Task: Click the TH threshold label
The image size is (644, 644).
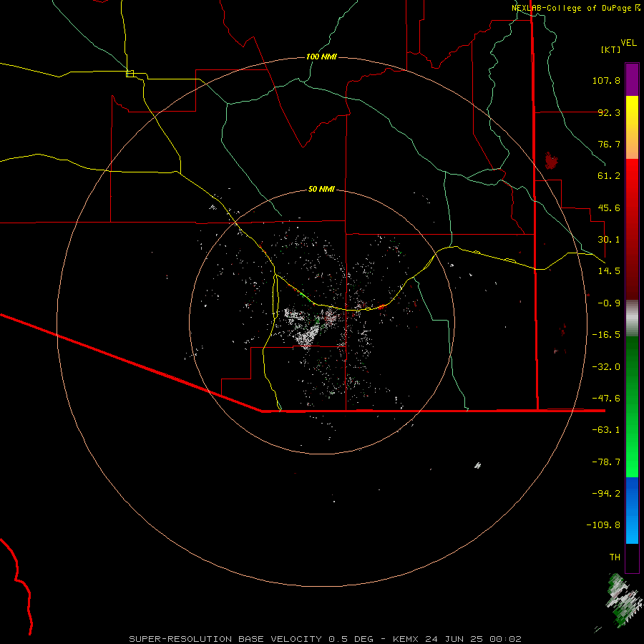Action: coord(615,557)
